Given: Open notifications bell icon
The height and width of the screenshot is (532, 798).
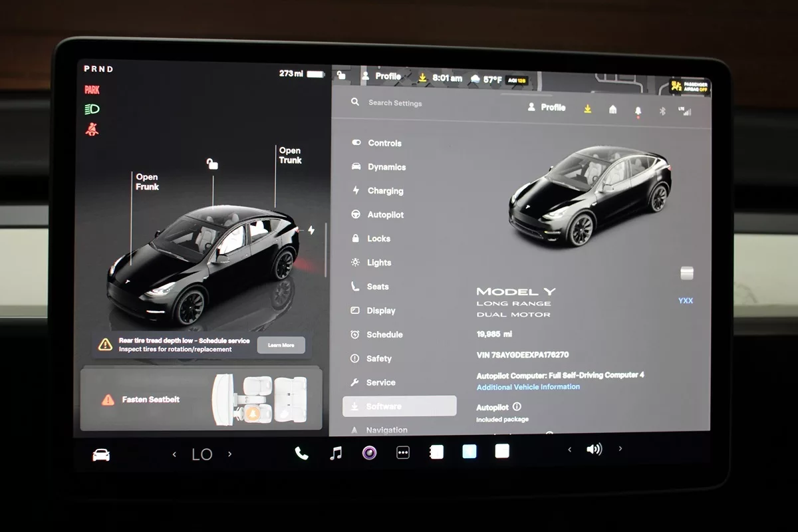Looking at the screenshot, I should [x=638, y=110].
